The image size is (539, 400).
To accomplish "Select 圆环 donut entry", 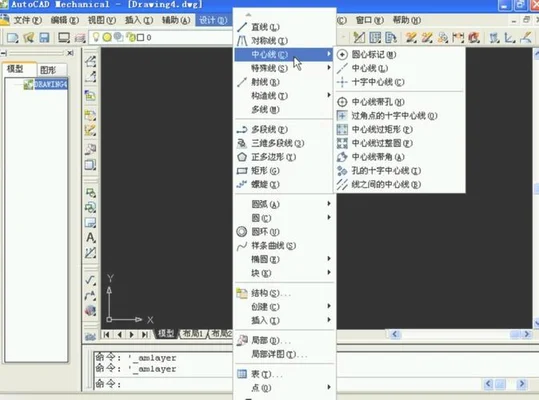I will click(284, 232).
